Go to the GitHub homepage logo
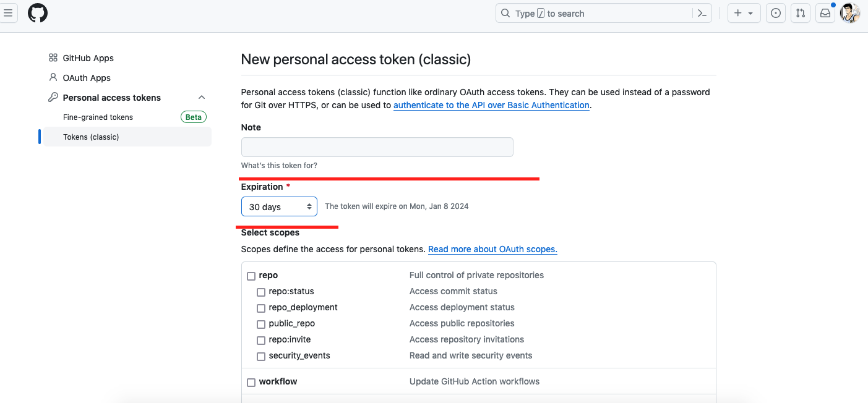 pos(38,13)
